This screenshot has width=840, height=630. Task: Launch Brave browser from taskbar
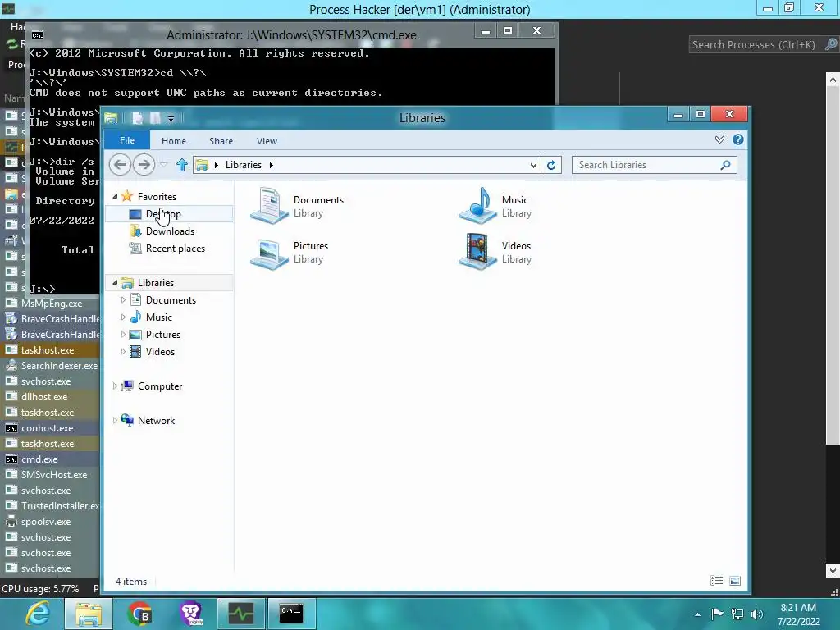point(190,614)
